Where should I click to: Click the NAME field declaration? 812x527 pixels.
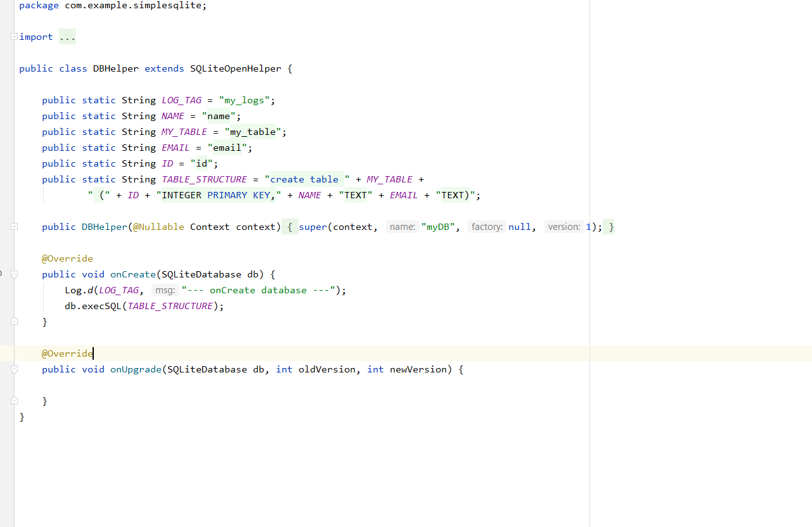pyautogui.click(x=172, y=116)
